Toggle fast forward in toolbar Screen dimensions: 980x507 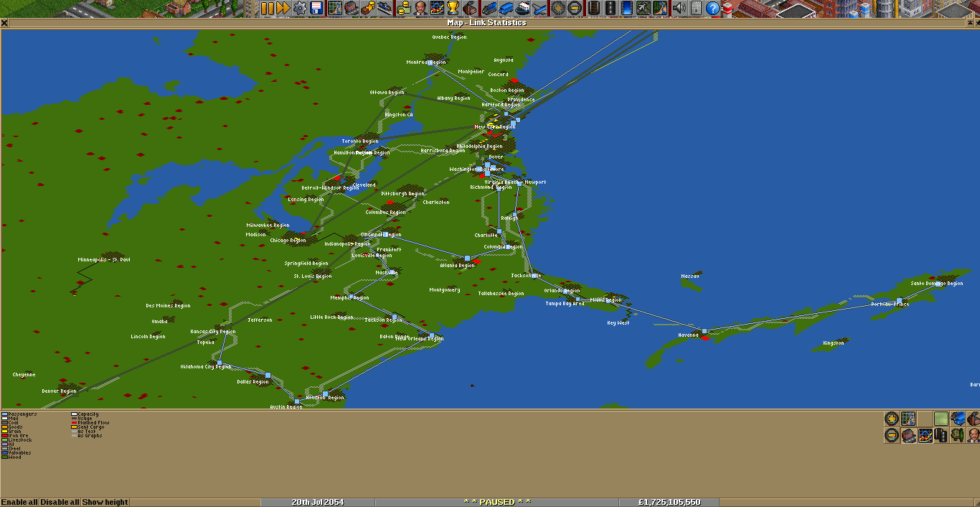click(283, 8)
